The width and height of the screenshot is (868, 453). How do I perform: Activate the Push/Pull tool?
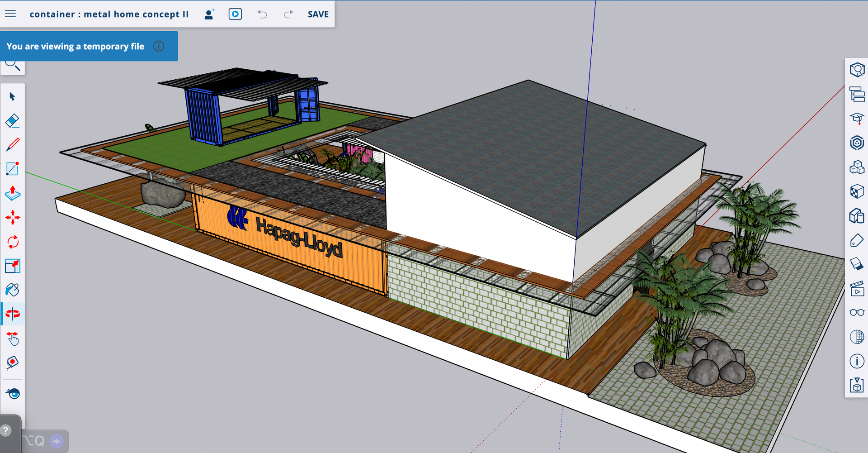(x=13, y=193)
